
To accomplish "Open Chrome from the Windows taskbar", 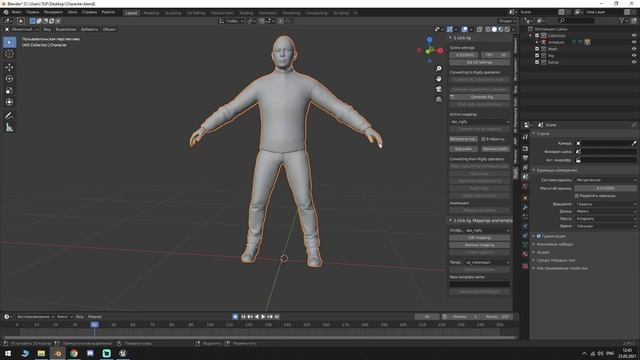I will [x=74, y=353].
